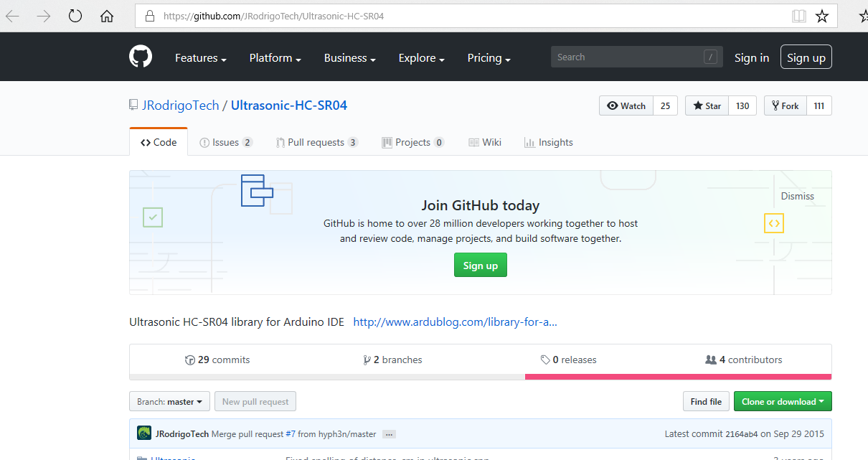Fork the repository
The width and height of the screenshot is (868, 460).
(x=786, y=105)
